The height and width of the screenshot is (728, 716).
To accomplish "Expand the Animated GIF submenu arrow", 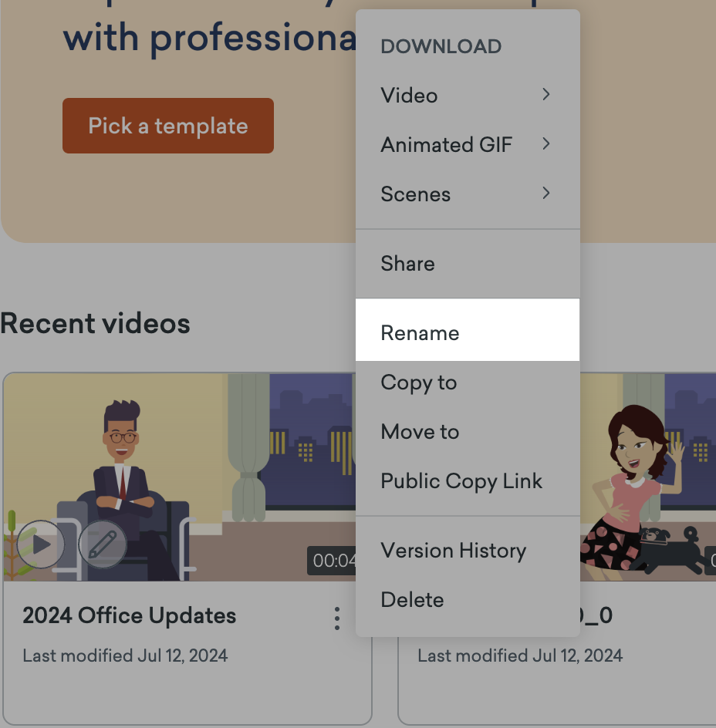I will (x=546, y=144).
